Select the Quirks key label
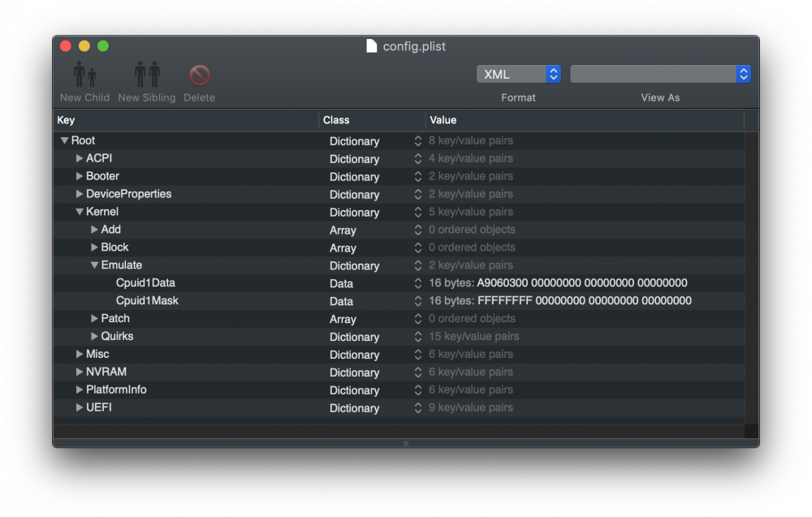 click(117, 336)
